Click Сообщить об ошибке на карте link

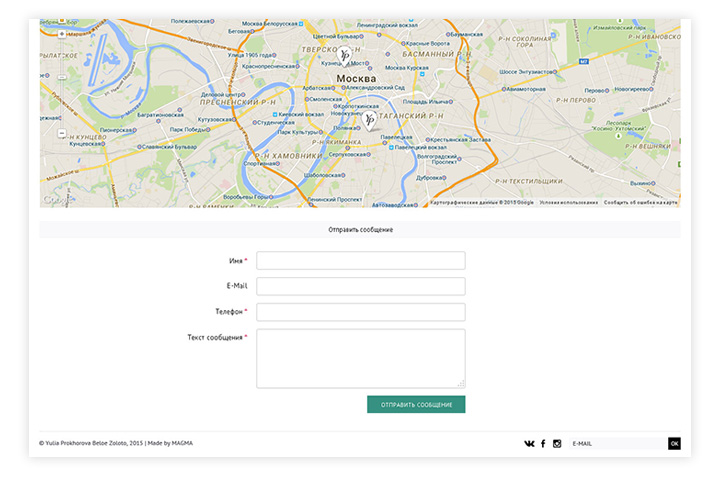(x=640, y=202)
